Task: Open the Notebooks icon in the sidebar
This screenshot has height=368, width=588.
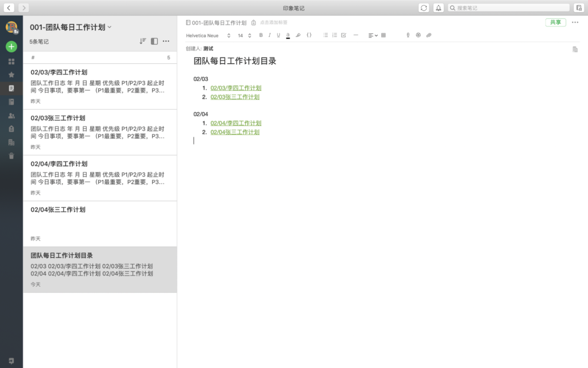Action: (11, 102)
